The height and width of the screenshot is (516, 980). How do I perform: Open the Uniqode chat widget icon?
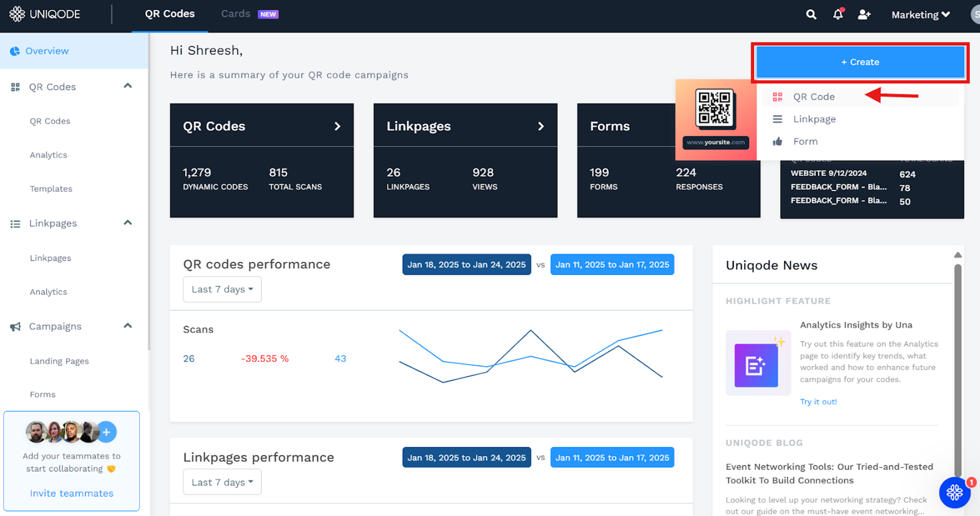[x=954, y=493]
